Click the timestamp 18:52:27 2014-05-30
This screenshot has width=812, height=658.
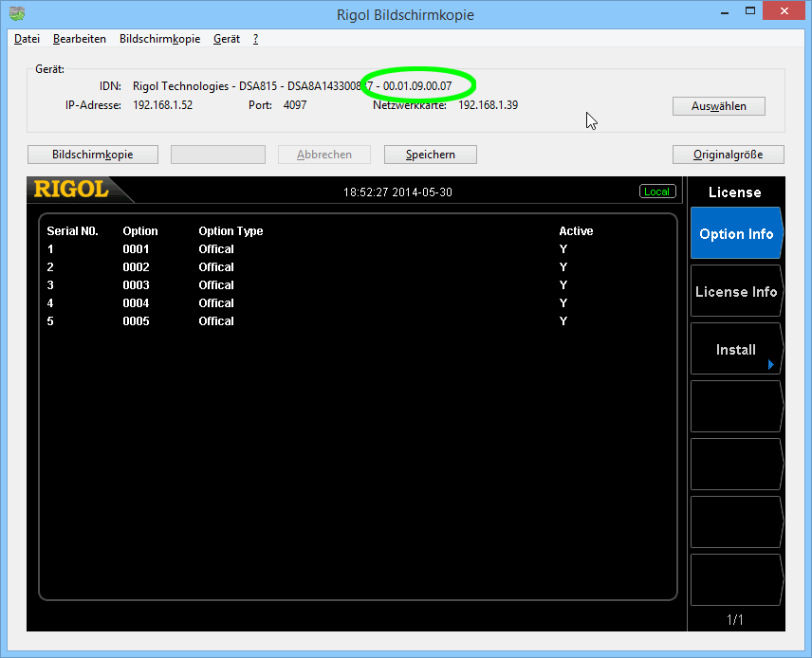[x=397, y=192]
